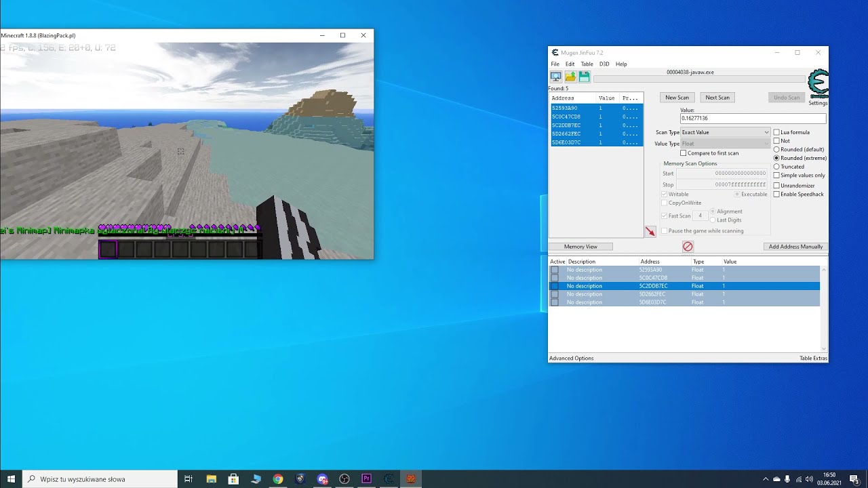Activate the 5C0C47CD8 address entry checkbox

[x=555, y=278]
